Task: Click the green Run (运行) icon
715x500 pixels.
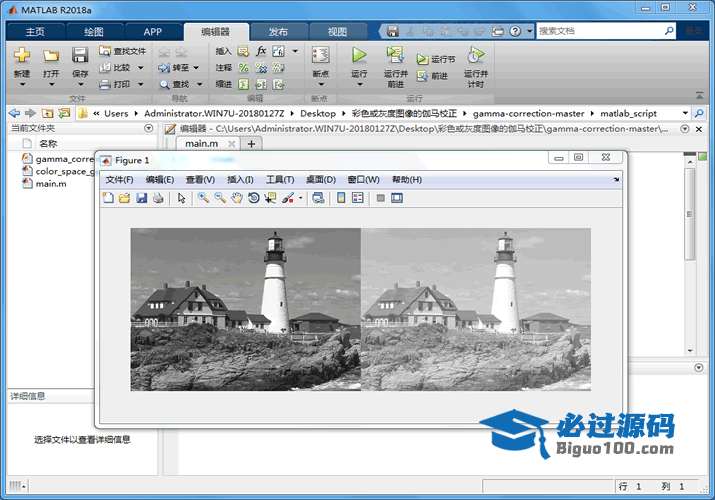Action: [x=359, y=56]
